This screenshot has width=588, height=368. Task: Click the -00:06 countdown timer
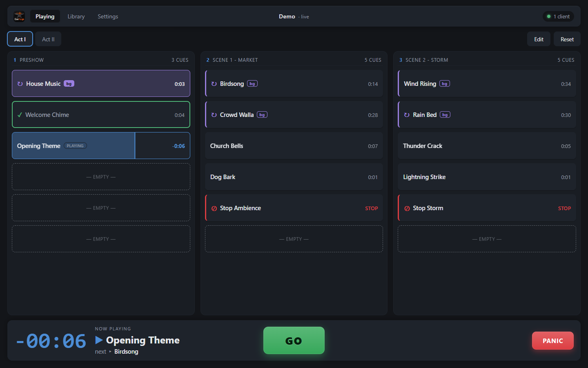click(51, 341)
